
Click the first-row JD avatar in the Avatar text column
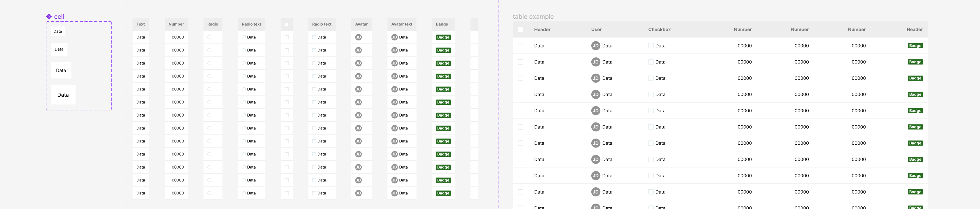point(395,37)
